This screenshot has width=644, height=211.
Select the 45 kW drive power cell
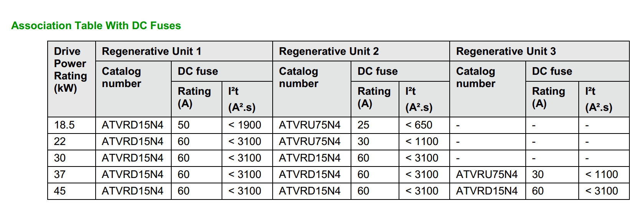(71, 191)
